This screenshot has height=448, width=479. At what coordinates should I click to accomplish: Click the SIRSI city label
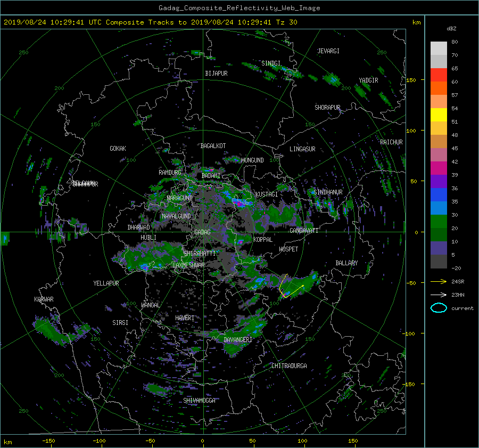[120, 323]
